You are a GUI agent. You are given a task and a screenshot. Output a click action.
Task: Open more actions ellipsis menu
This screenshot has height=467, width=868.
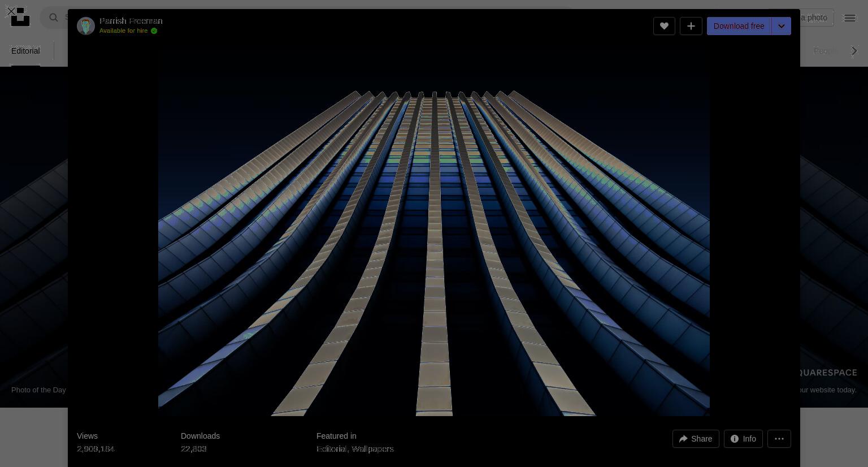click(779, 439)
